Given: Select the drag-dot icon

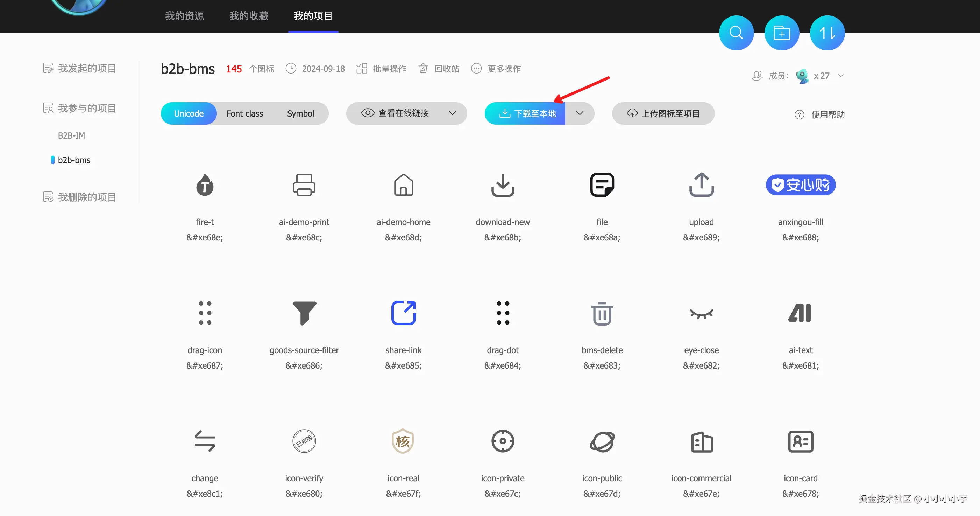Looking at the screenshot, I should [503, 313].
